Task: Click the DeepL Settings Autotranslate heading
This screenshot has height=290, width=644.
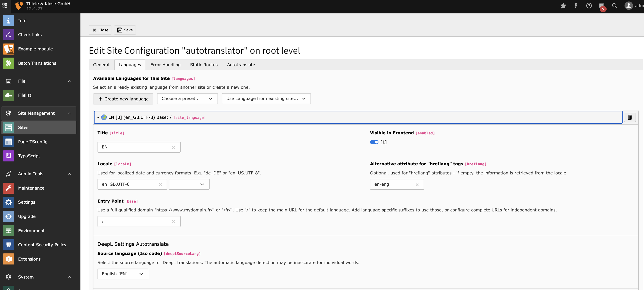Action: click(x=133, y=244)
